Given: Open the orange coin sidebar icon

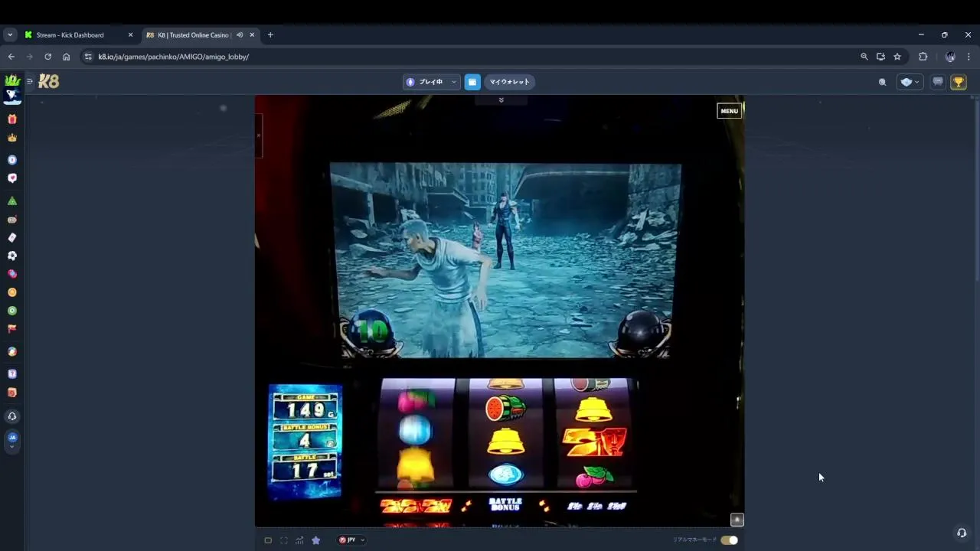Looking at the screenshot, I should pos(12,292).
